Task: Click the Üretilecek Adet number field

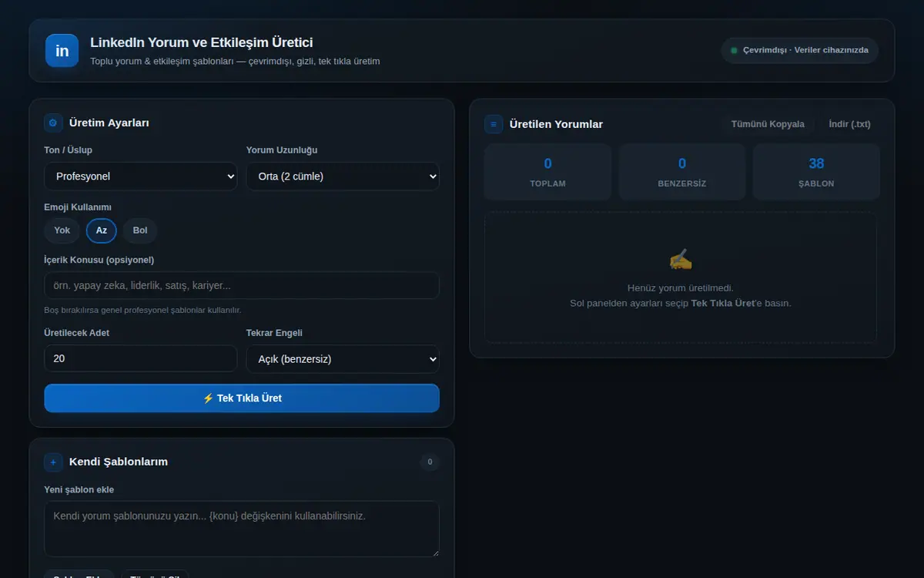Action: (141, 359)
